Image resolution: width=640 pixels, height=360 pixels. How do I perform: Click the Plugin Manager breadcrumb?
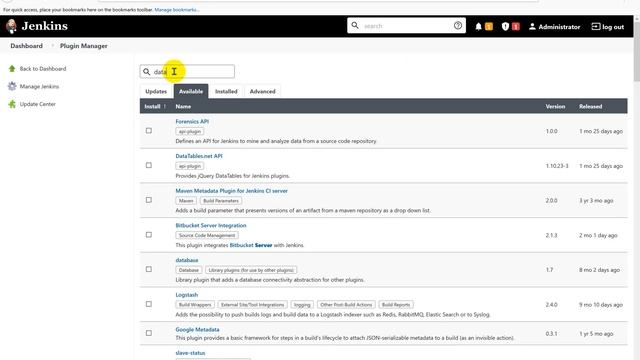click(84, 46)
